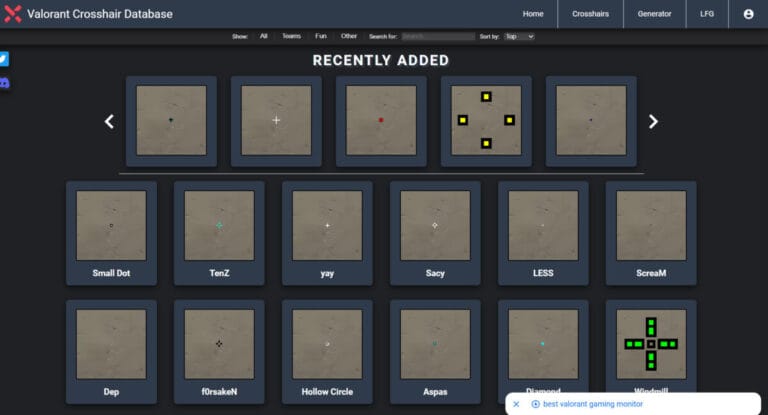
Task: Filter crosshairs by Fun
Action: click(320, 36)
